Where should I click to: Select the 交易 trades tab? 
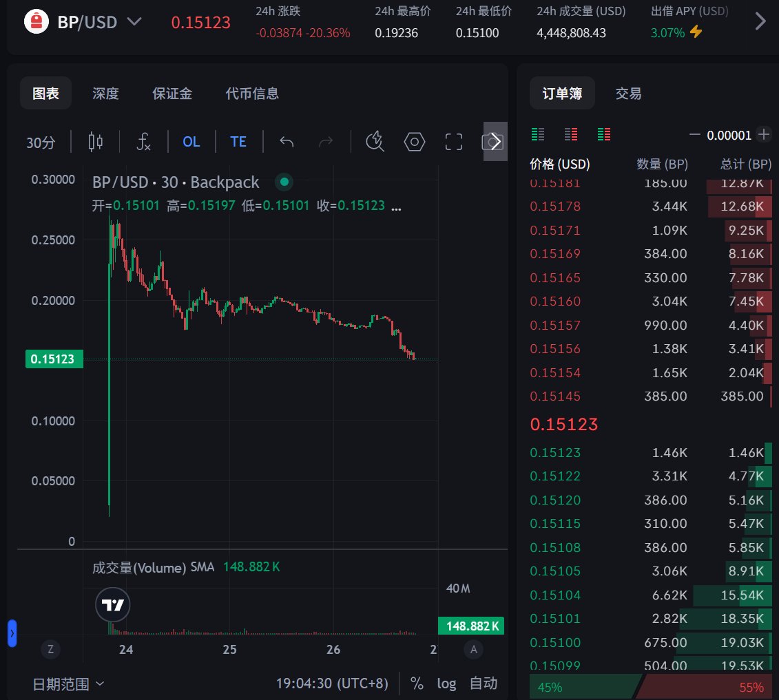point(628,94)
